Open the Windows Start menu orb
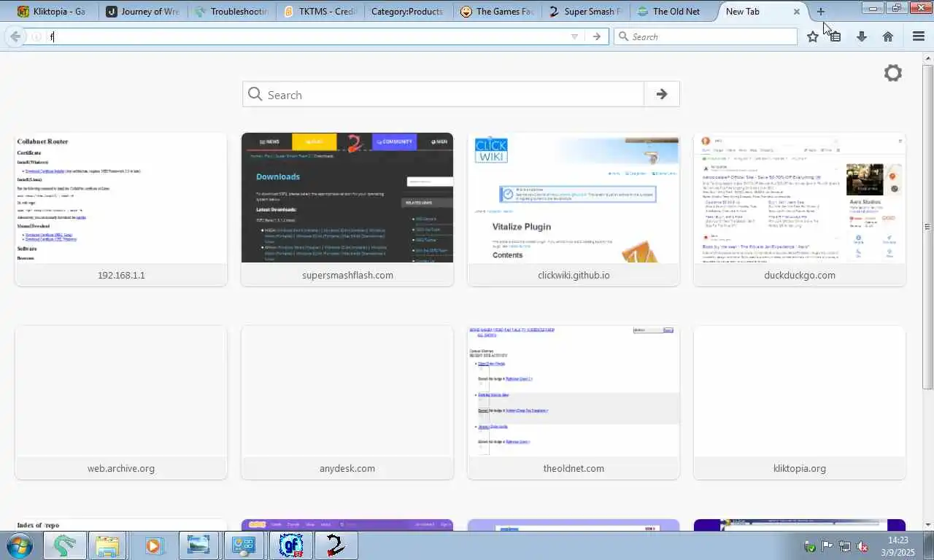Screen dimensions: 934x560 tap(20, 545)
